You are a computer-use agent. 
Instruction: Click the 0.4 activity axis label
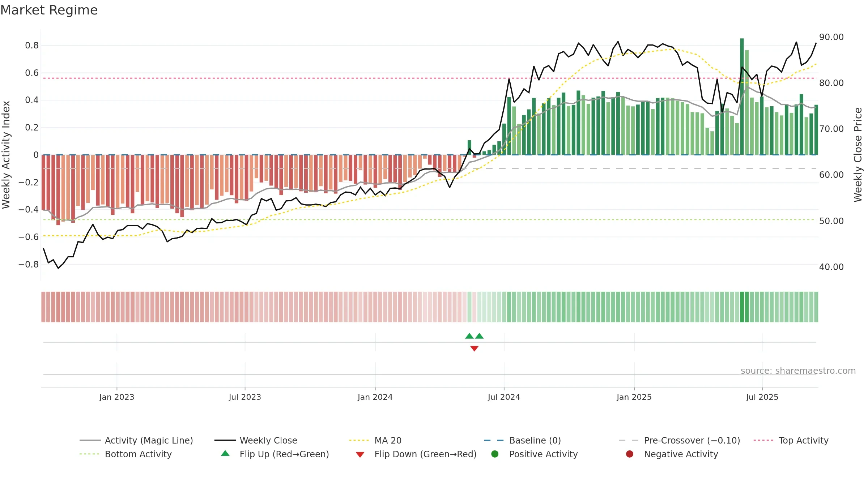[32, 100]
